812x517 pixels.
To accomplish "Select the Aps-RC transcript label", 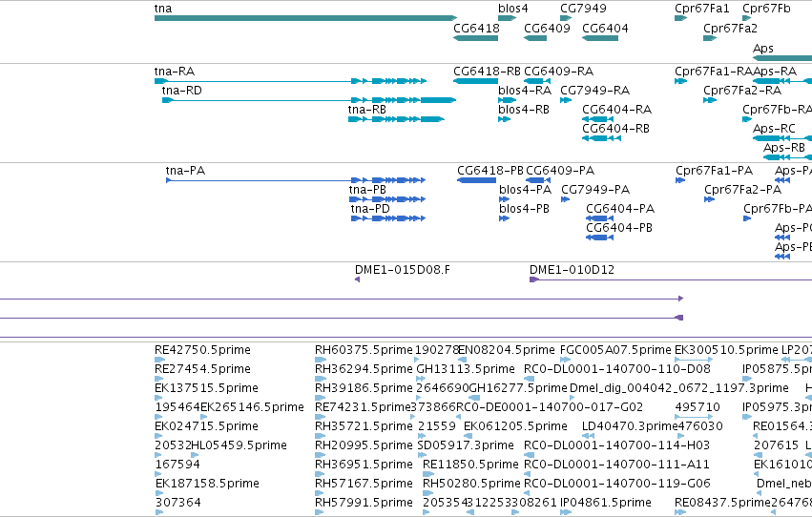I will click(x=774, y=129).
